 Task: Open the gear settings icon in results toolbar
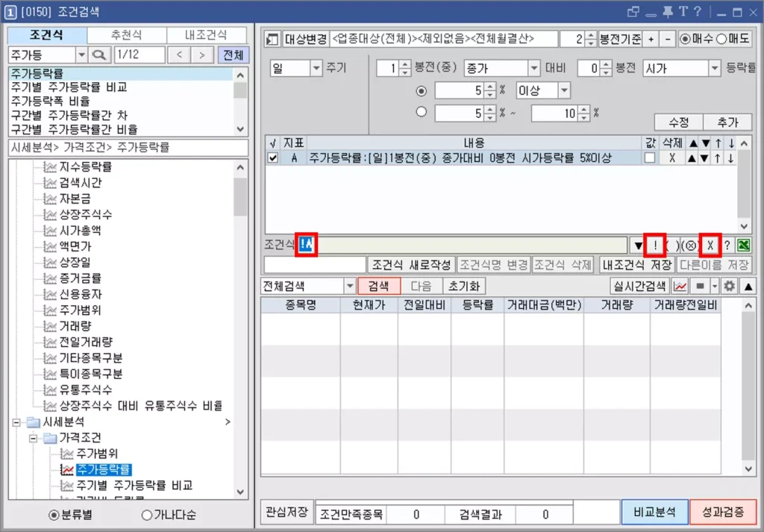coord(729,286)
